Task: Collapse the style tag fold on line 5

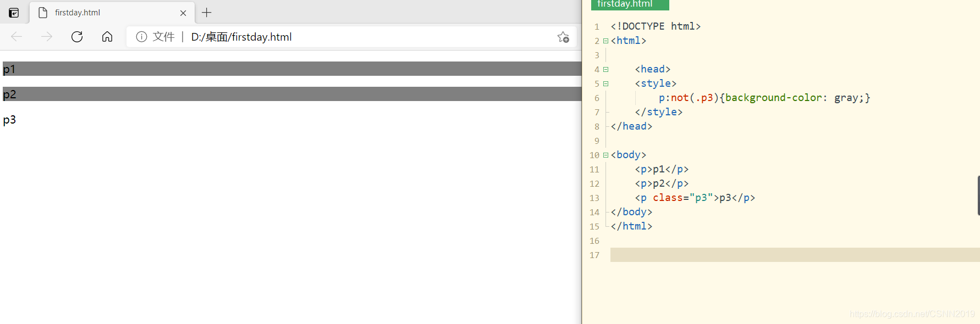Action: click(x=605, y=83)
